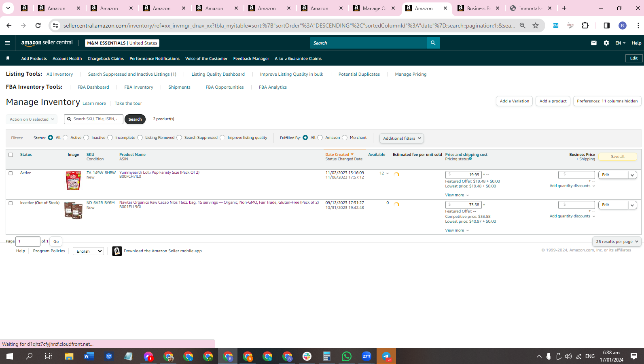Open File Explorer from taskbar
The image size is (644, 364).
[69, 356]
